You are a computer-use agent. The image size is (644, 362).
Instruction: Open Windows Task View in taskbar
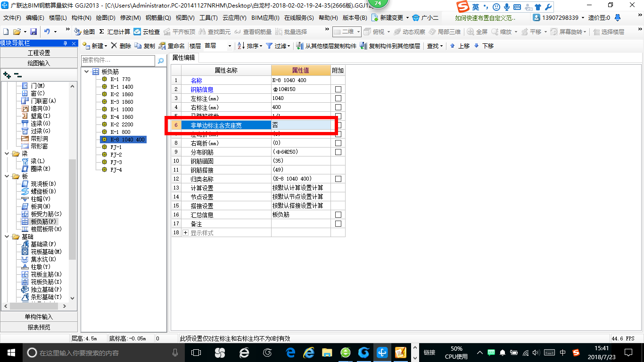point(196,353)
